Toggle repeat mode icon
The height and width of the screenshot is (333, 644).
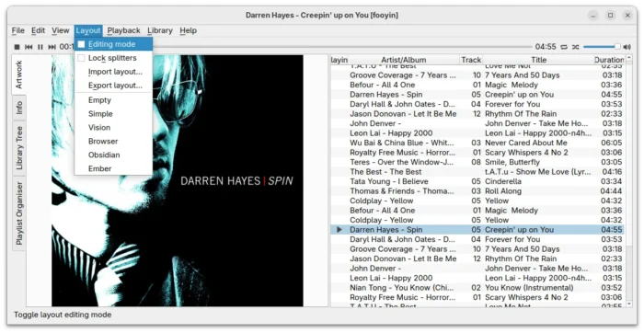564,47
